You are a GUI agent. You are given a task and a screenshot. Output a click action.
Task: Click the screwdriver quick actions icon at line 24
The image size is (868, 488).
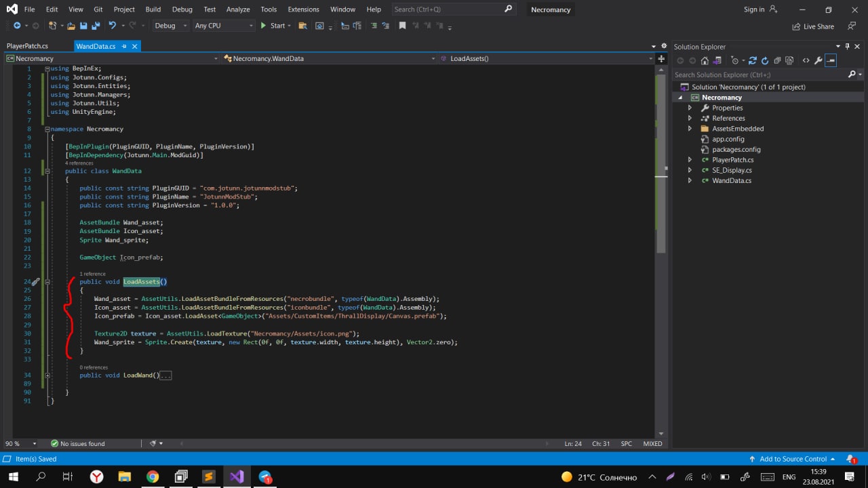coord(36,281)
